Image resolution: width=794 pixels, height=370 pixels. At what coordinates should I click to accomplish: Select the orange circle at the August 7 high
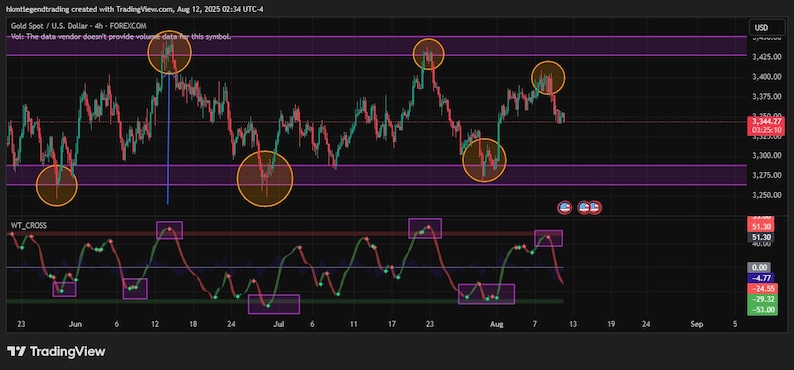click(548, 77)
